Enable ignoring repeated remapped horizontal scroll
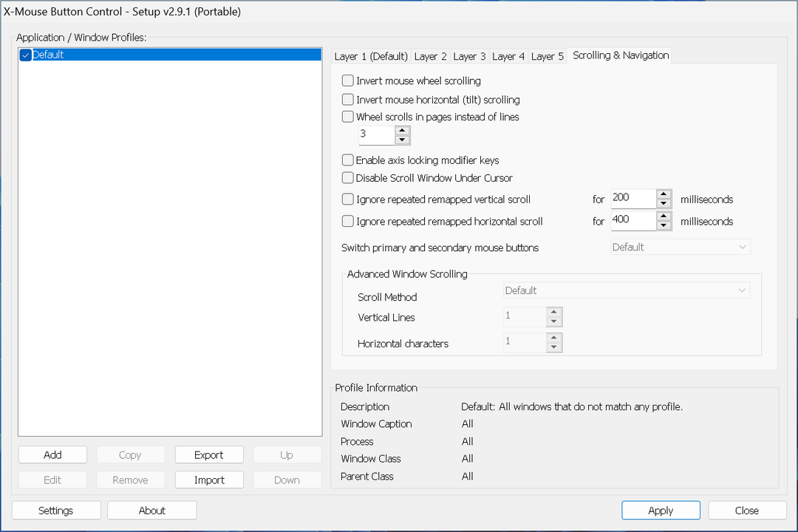Viewport: 798px width, 532px height. pyautogui.click(x=347, y=222)
